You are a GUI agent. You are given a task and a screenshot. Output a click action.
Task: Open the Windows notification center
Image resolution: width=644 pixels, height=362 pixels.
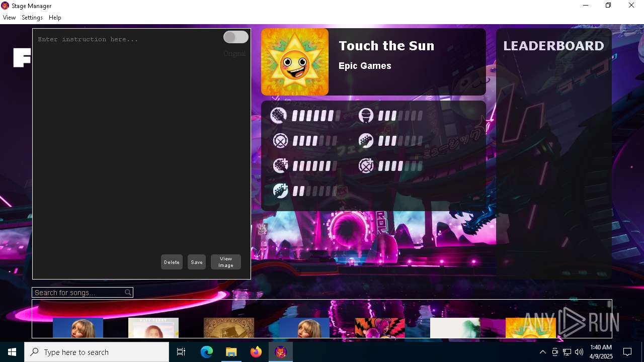coord(627,352)
